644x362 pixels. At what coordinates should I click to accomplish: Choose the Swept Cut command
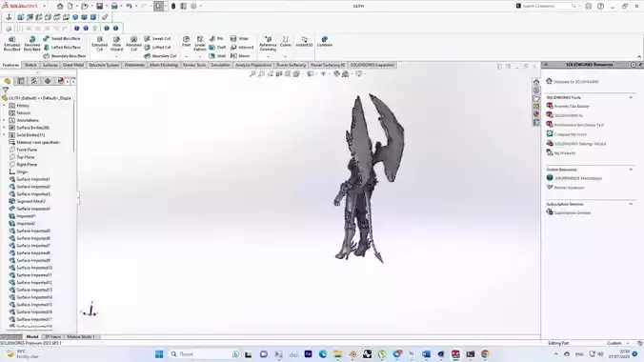tap(157, 38)
